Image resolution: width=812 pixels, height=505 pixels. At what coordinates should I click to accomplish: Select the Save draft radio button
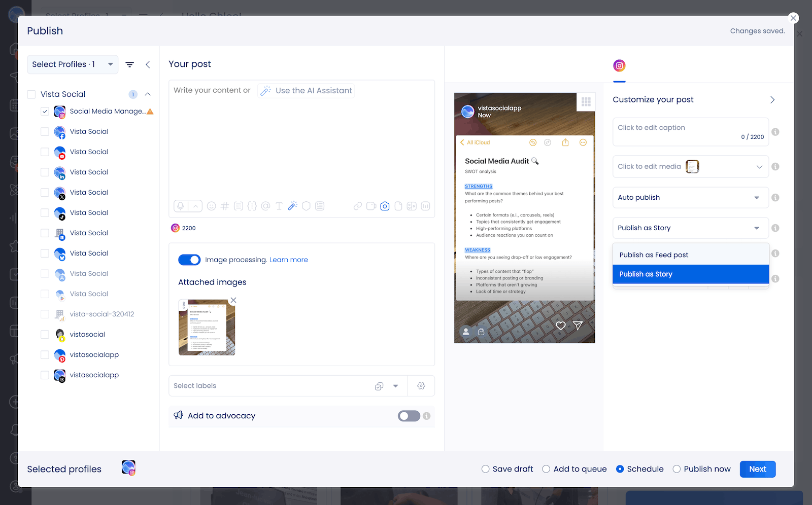pyautogui.click(x=485, y=469)
